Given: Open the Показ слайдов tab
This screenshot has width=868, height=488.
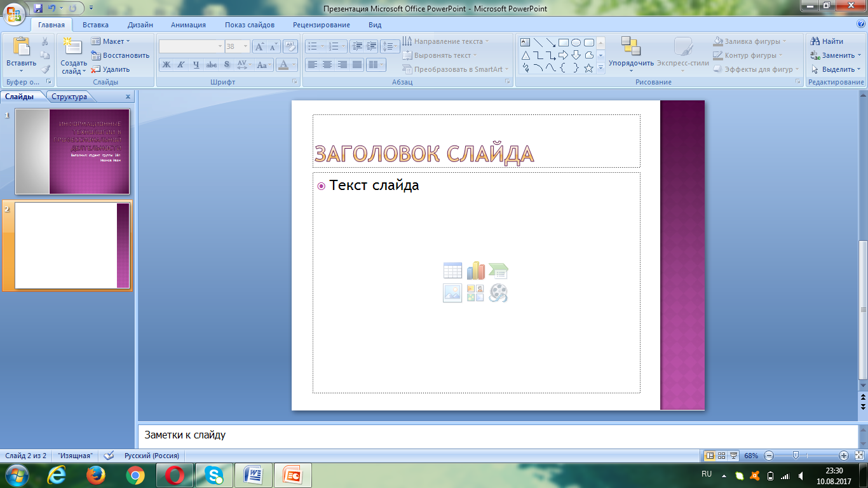Looking at the screenshot, I should 250,25.
